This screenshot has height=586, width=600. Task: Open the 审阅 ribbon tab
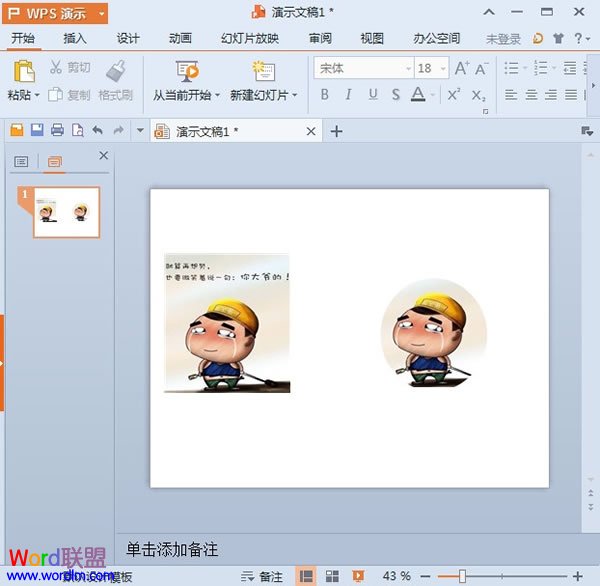point(320,38)
